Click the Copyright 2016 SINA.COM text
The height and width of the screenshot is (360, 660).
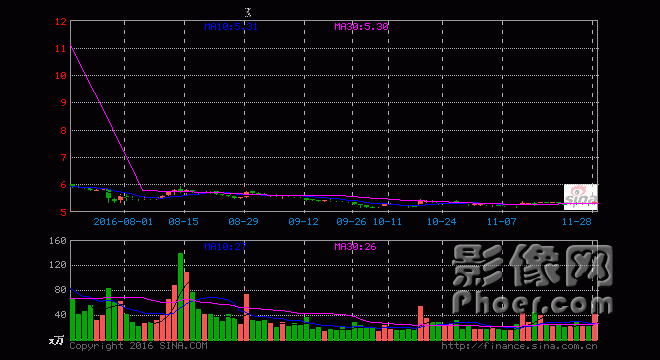pyautogui.click(x=138, y=346)
